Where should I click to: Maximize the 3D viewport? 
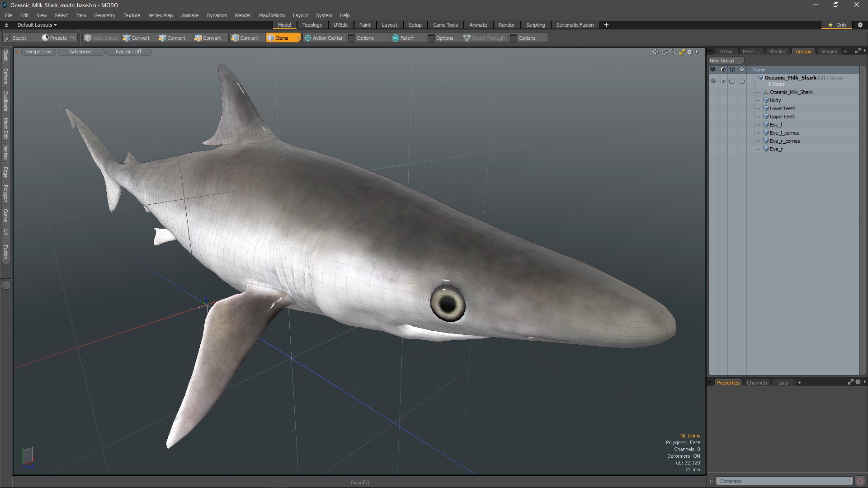682,52
